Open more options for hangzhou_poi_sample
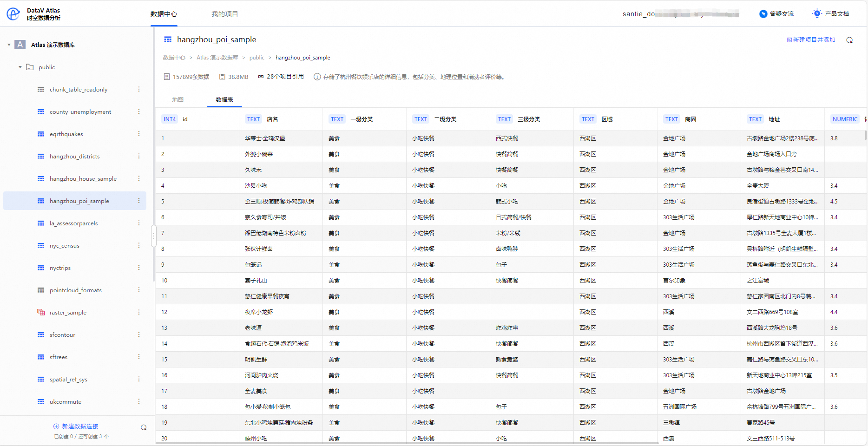This screenshot has width=868, height=446. (x=139, y=201)
